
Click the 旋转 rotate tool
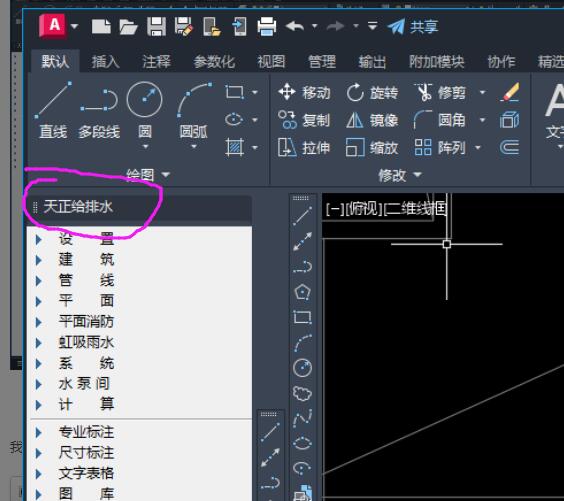372,92
